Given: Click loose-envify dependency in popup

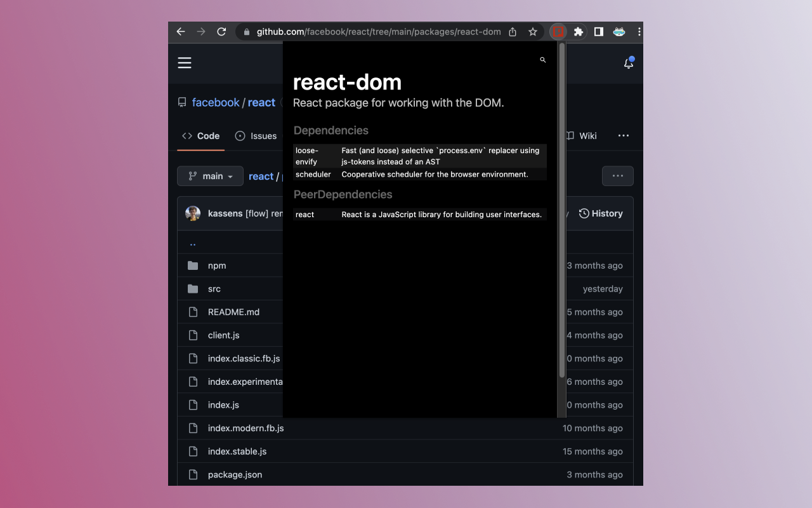Looking at the screenshot, I should (x=307, y=156).
